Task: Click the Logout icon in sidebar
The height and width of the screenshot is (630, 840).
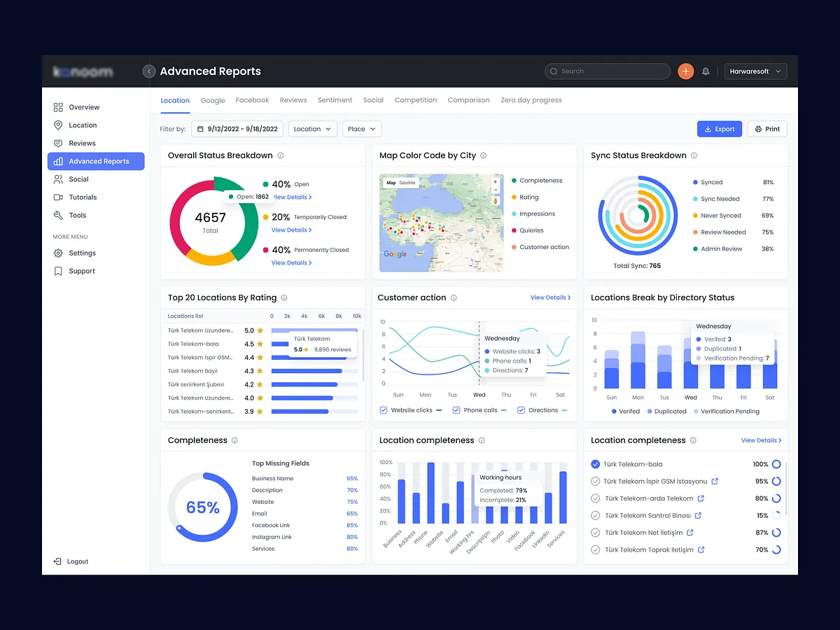Action: (58, 561)
